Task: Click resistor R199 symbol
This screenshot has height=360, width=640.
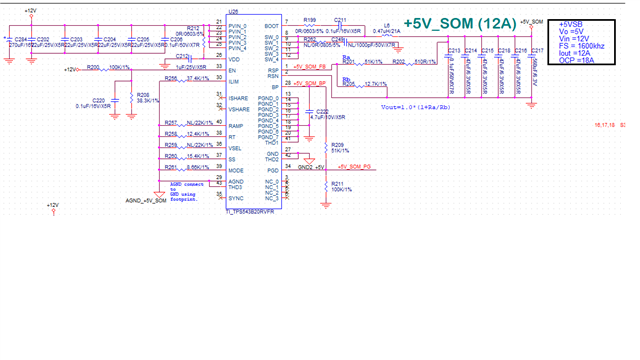Action: pos(310,25)
